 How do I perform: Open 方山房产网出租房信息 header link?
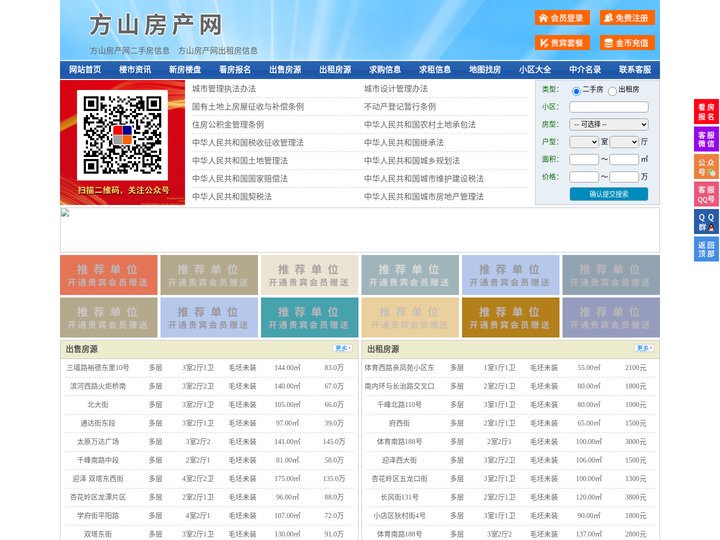(x=218, y=51)
